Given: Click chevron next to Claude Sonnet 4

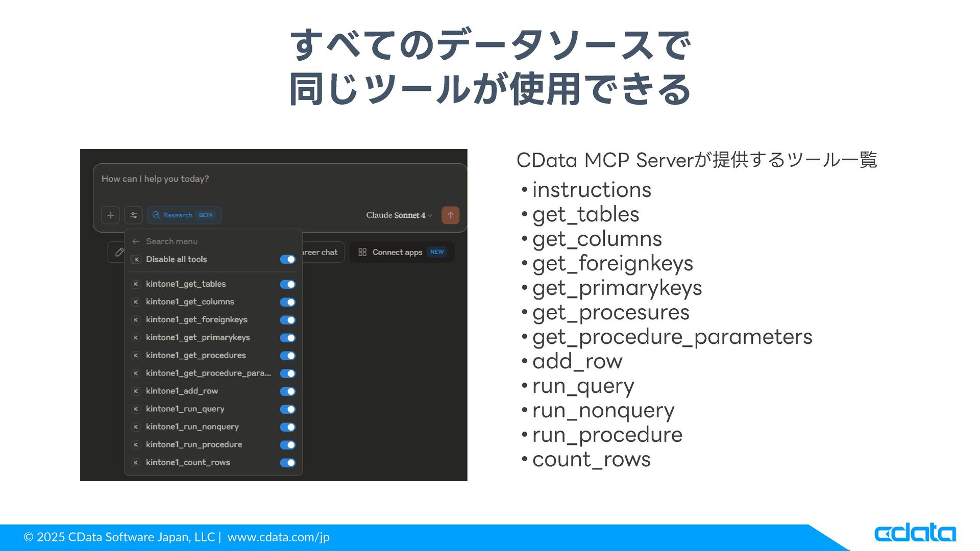Looking at the screenshot, I should (430, 216).
